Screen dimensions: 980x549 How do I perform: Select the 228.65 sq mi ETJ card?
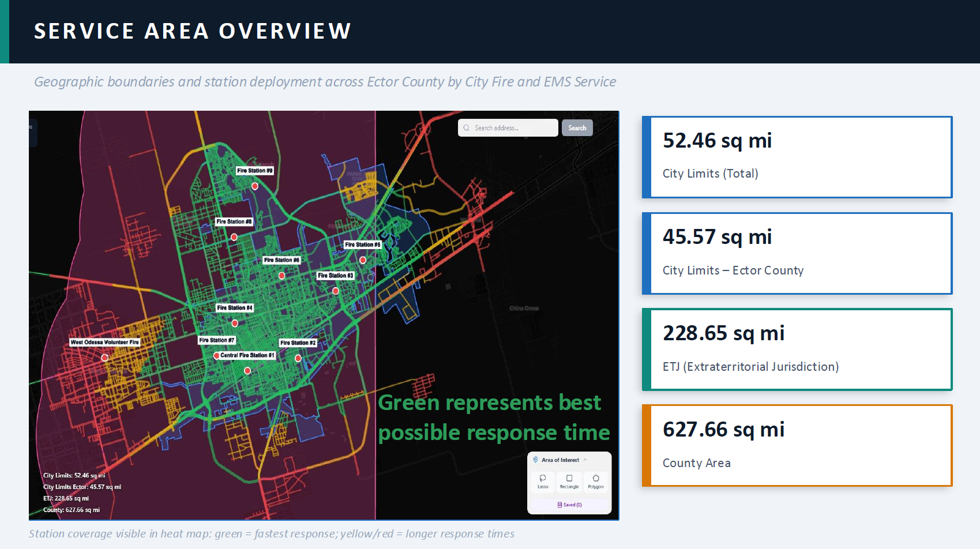pyautogui.click(x=797, y=349)
